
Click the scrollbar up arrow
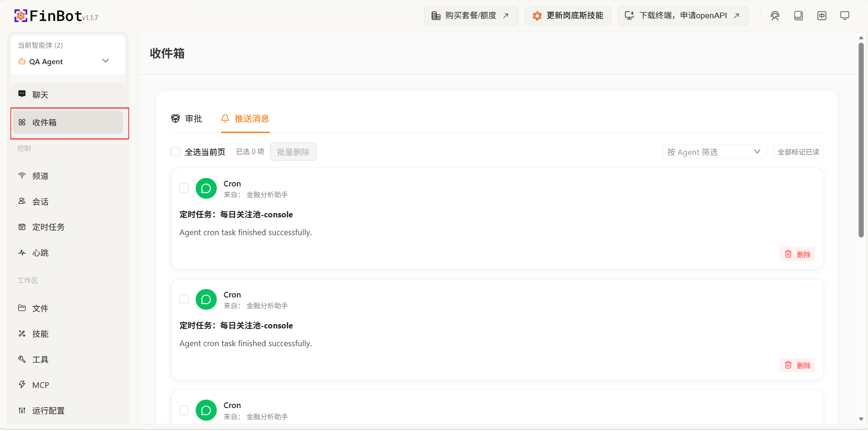(x=861, y=37)
